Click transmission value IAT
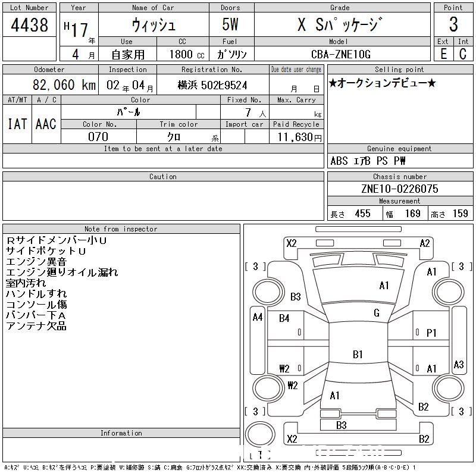Screen dimensions: 476x476 [x=17, y=124]
